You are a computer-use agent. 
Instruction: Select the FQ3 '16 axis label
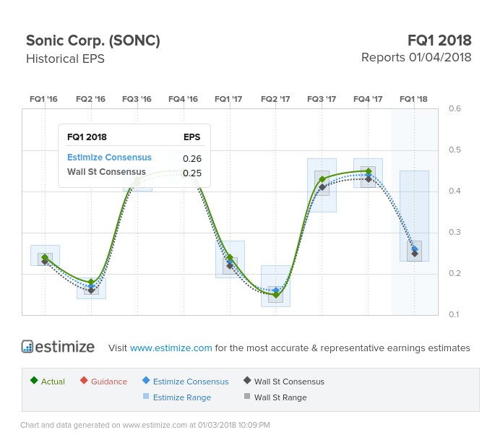[x=137, y=99]
